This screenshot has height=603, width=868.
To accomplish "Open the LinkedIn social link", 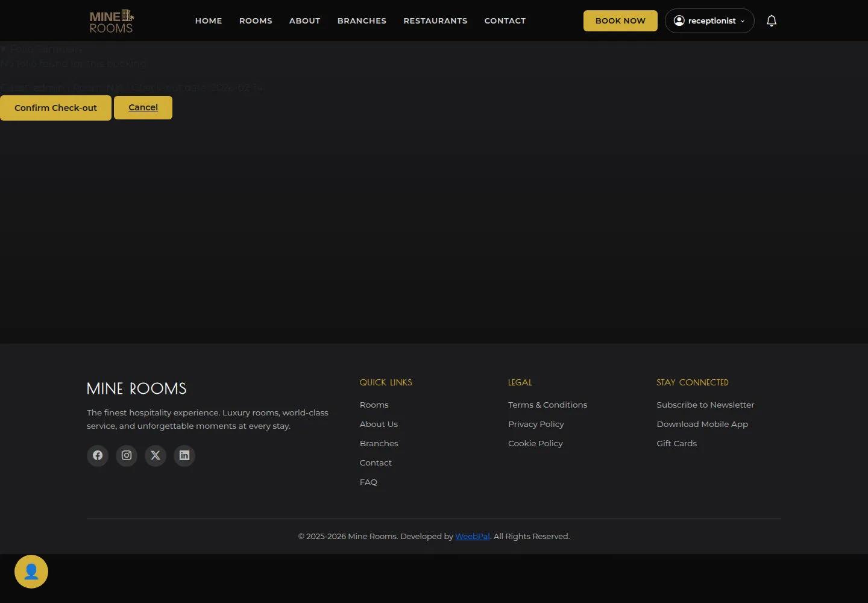I will tap(184, 455).
